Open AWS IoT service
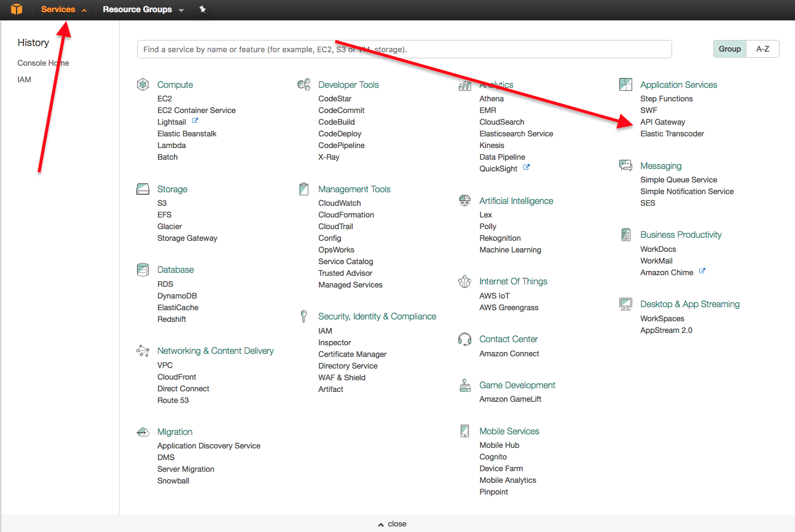This screenshot has width=795, height=532. coord(495,296)
